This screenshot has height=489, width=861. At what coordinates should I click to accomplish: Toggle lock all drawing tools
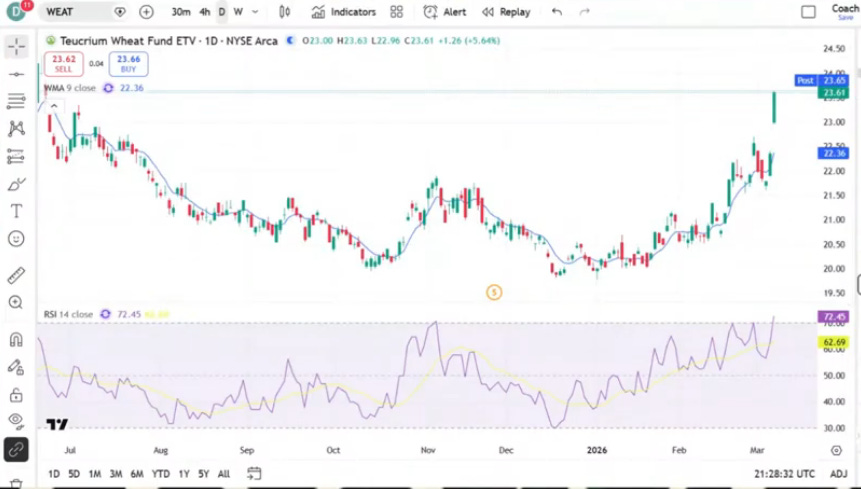pyautogui.click(x=16, y=395)
